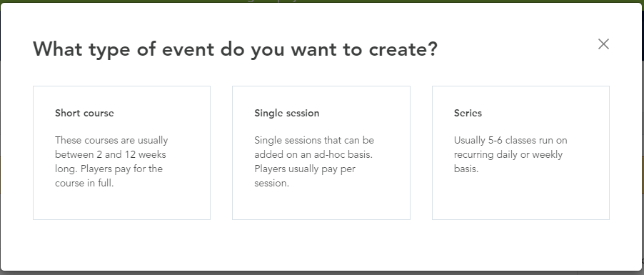The height and width of the screenshot is (275, 644).
Task: Click the Short course description paragraph
Action: click(111, 161)
